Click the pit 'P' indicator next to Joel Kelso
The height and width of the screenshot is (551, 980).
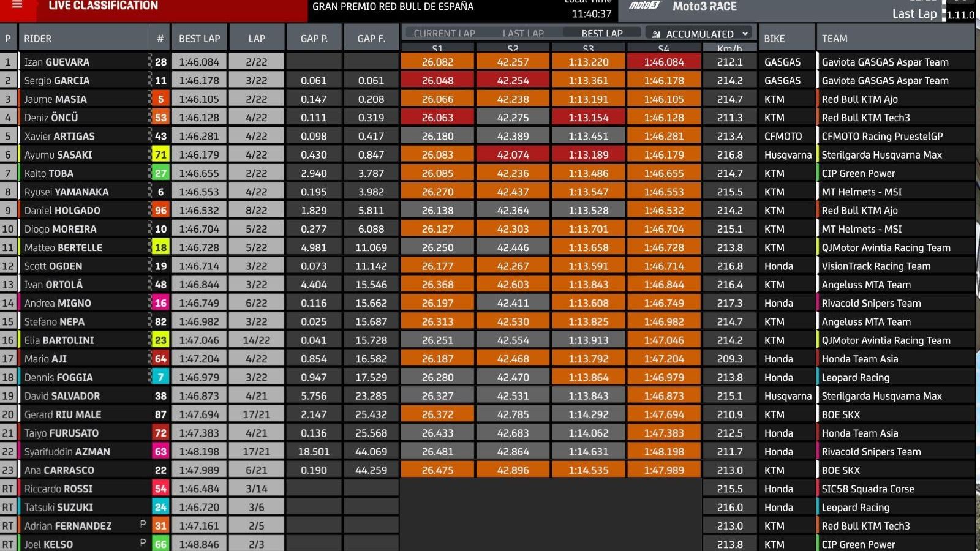(x=142, y=544)
